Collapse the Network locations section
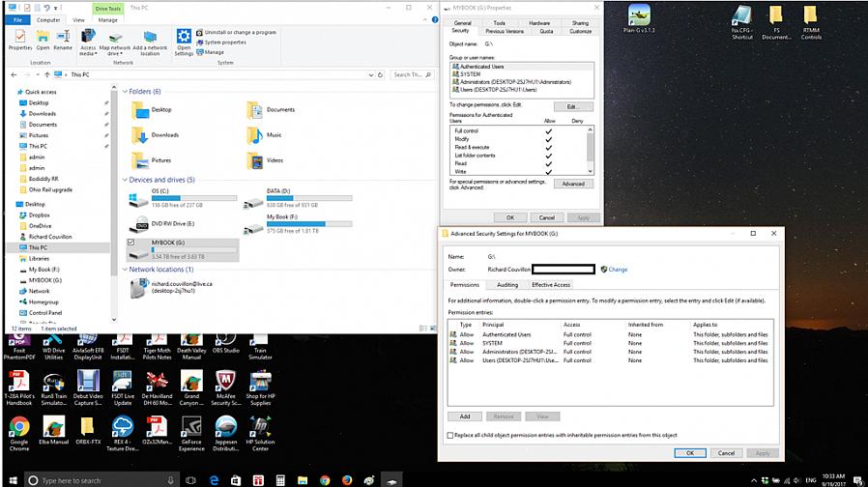 pos(126,270)
